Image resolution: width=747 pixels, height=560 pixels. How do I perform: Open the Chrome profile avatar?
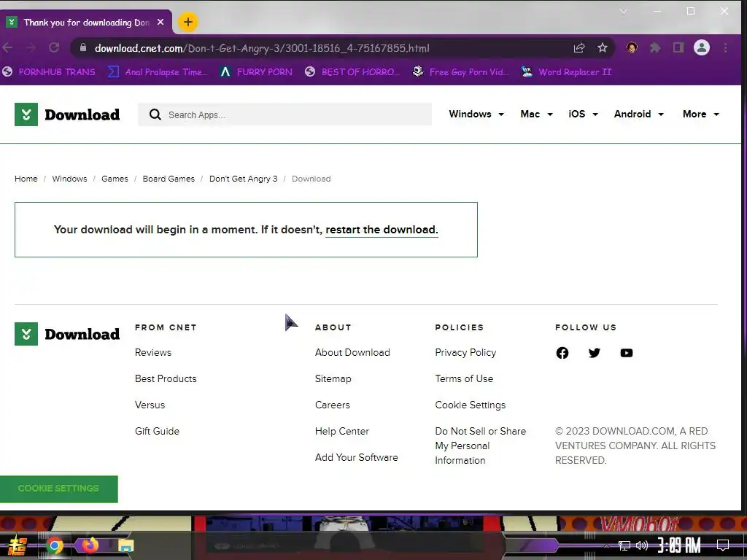(x=701, y=47)
